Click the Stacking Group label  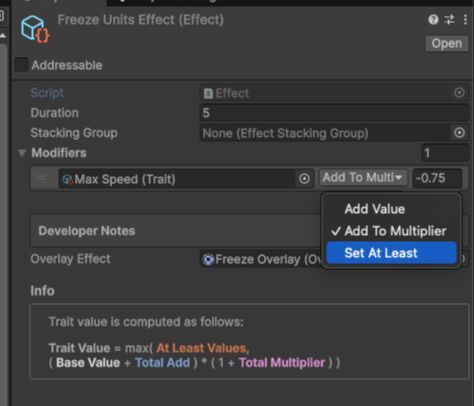click(x=74, y=133)
